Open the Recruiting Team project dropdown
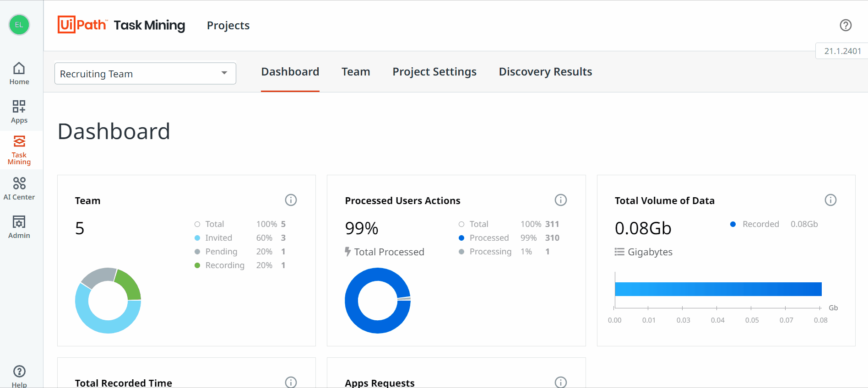Viewport: 868px width, 388px height. 145,74
